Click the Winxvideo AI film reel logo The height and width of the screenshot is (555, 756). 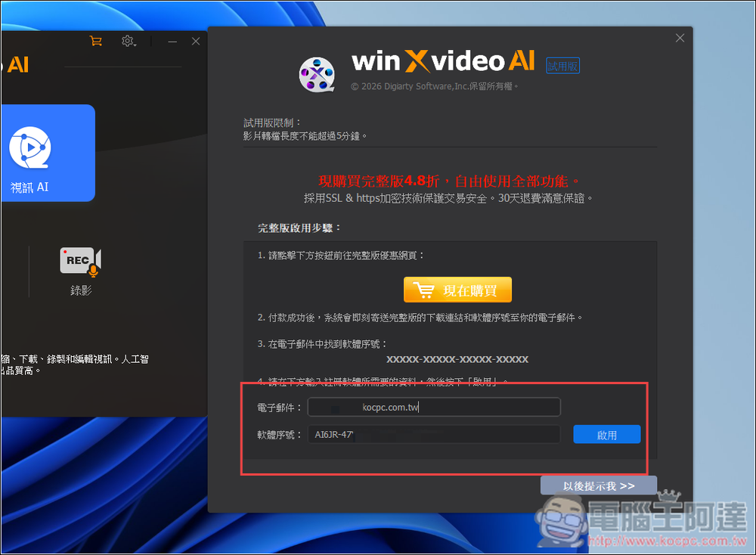(x=317, y=74)
